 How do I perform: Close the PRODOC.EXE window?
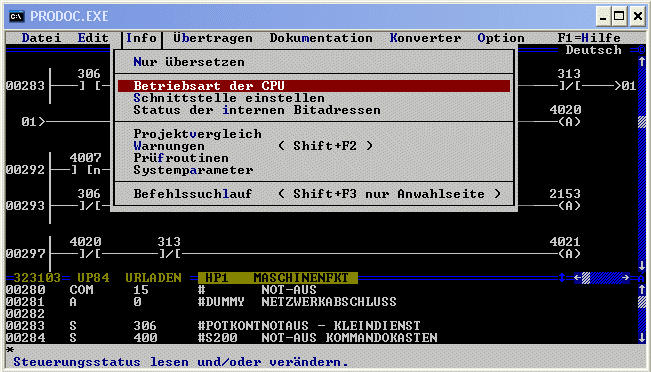pos(637,17)
